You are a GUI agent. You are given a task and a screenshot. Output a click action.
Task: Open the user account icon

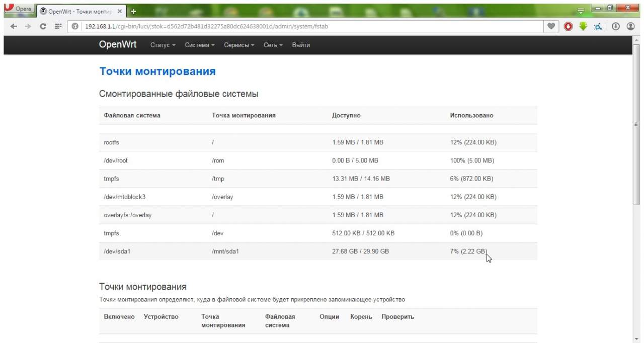coord(630,26)
